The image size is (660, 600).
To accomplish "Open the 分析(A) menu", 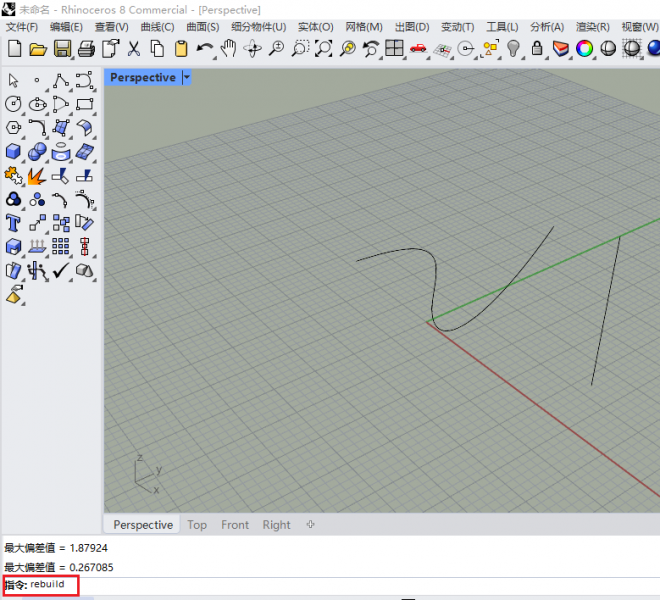I will point(547,27).
